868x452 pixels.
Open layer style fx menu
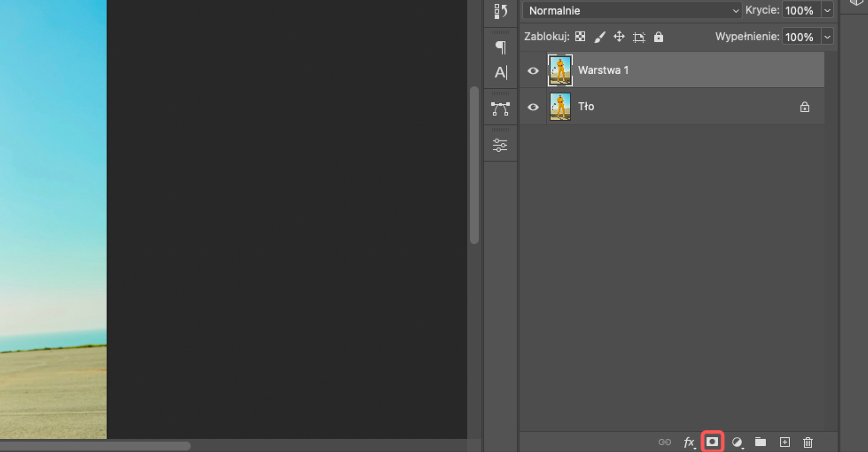pyautogui.click(x=689, y=442)
